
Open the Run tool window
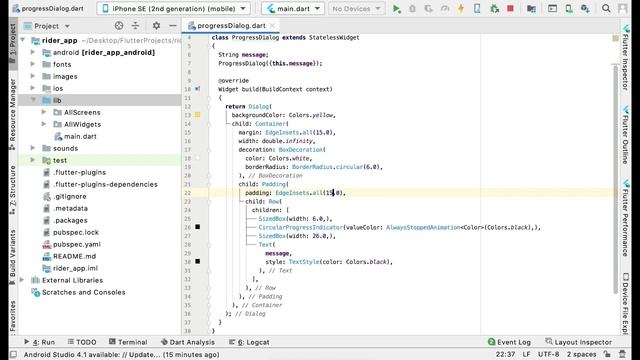(x=39, y=342)
